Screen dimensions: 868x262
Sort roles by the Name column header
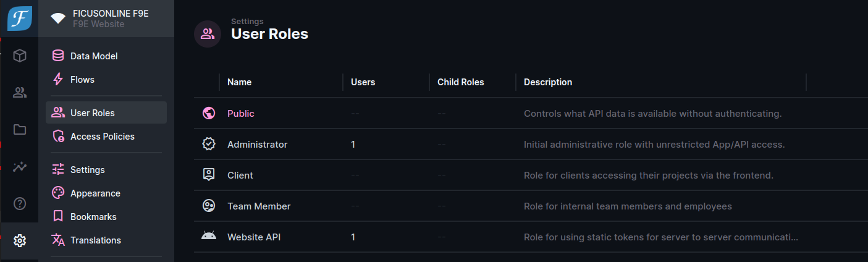(x=240, y=82)
